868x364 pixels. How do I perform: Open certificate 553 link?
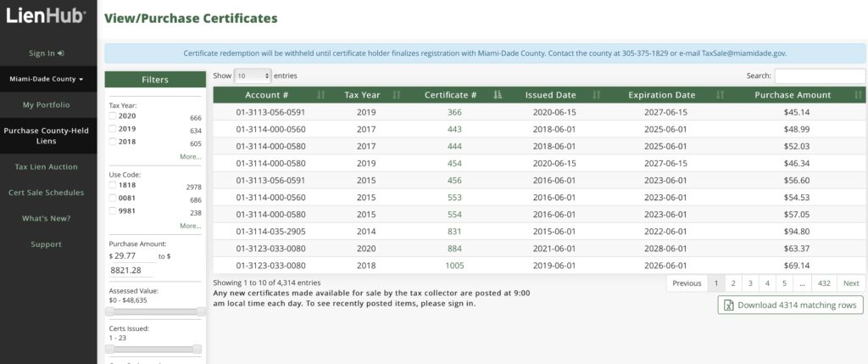(454, 197)
